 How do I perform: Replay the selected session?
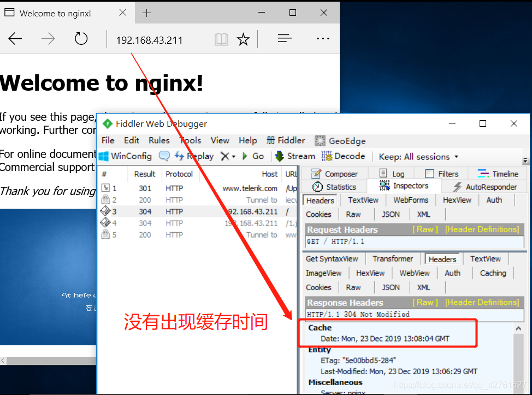[x=194, y=156]
